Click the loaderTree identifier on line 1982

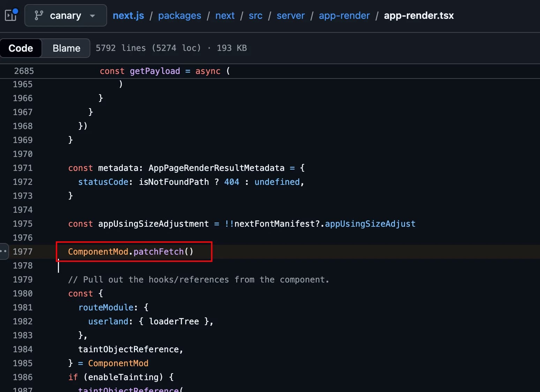(174, 321)
